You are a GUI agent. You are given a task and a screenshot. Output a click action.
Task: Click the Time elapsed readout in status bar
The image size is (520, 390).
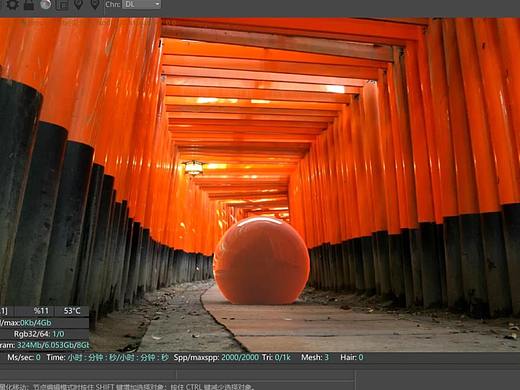pyautogui.click(x=118, y=357)
